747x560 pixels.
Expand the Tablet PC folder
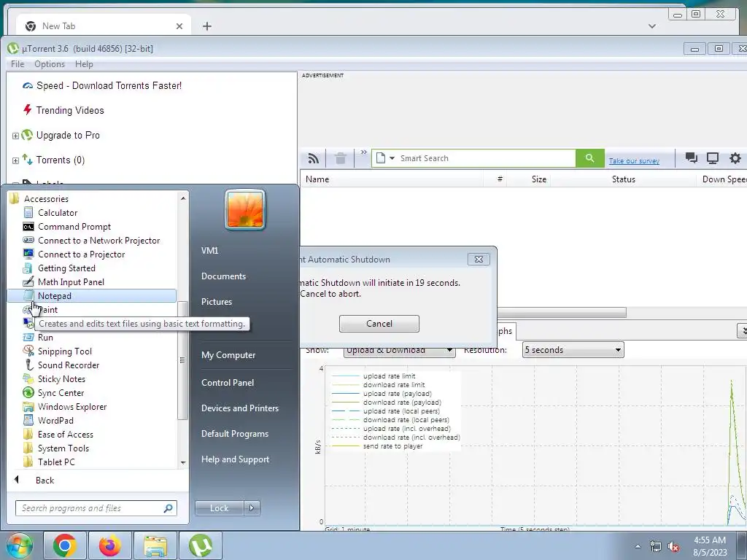[x=55, y=462]
